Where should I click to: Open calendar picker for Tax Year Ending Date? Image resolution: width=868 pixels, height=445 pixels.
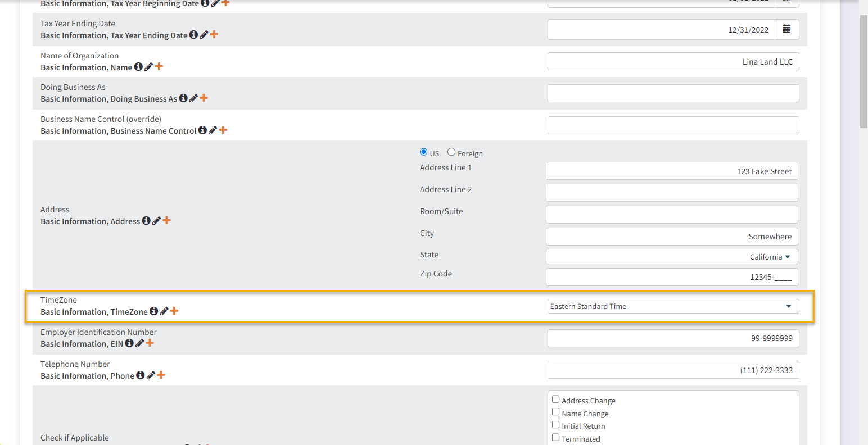[786, 29]
